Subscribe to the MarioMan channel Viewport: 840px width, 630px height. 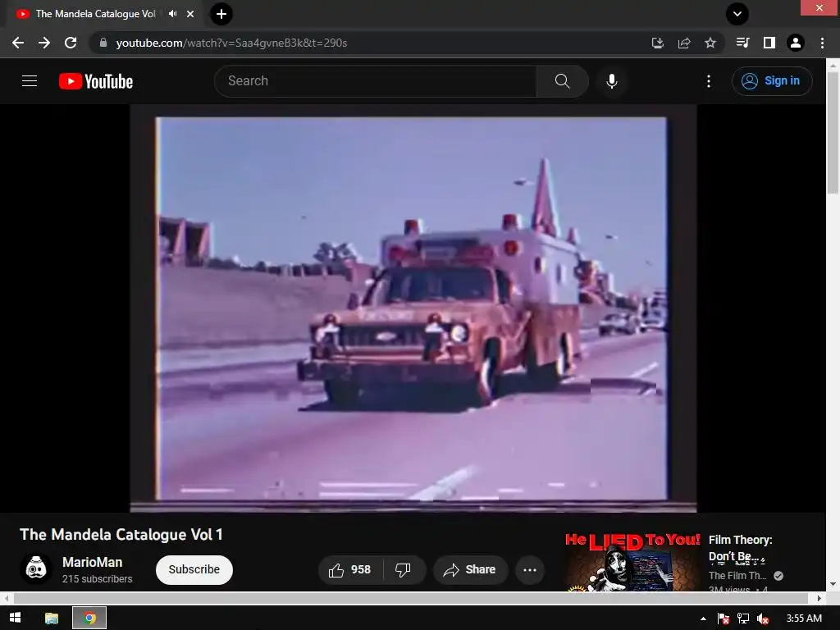coord(194,569)
